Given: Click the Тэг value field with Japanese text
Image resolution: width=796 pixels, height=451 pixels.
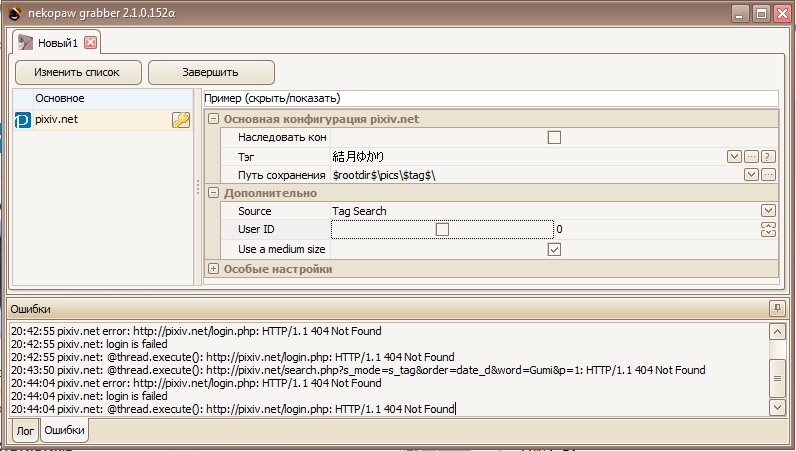Looking at the screenshot, I should pyautogui.click(x=528, y=156).
